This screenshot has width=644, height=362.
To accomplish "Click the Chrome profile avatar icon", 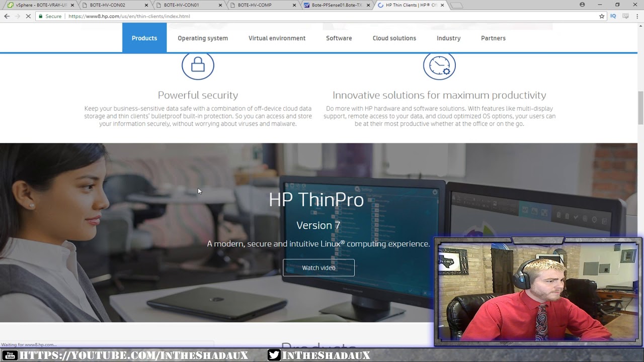I will click(x=582, y=5).
